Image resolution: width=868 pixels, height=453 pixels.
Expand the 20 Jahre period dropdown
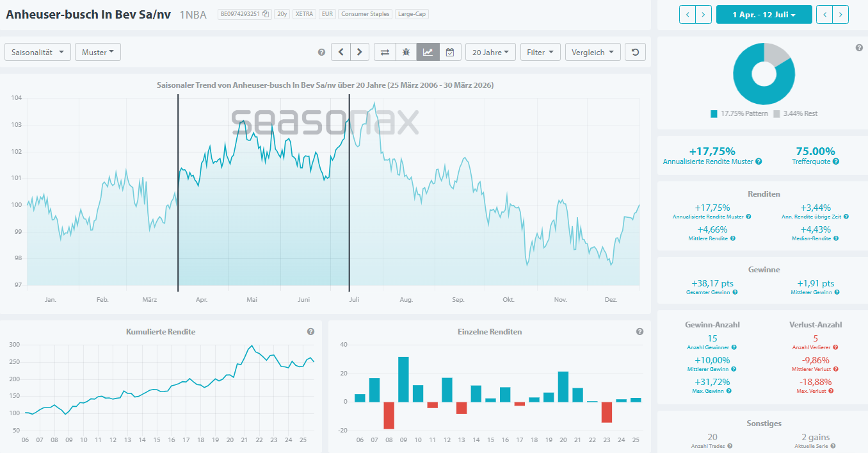[x=490, y=53]
